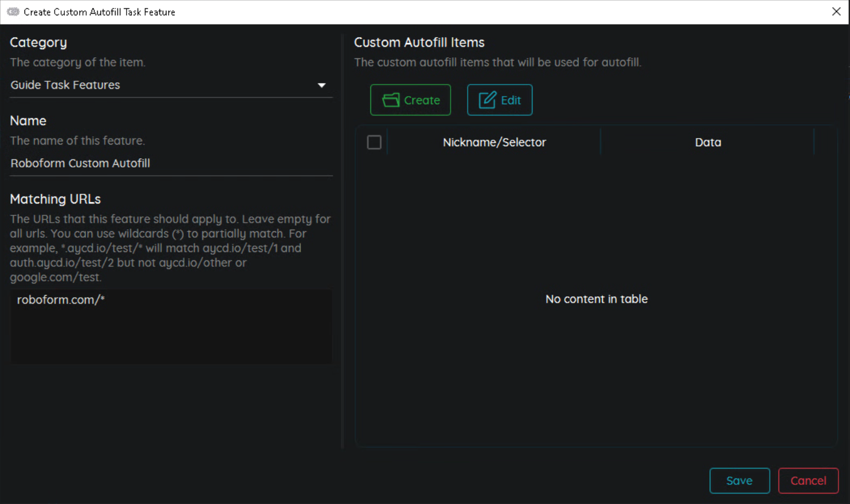Click the folder icon on the Create button

point(391,100)
